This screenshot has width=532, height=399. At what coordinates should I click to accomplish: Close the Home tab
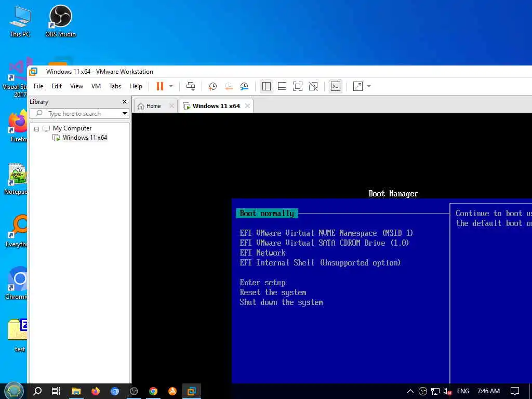tap(171, 106)
